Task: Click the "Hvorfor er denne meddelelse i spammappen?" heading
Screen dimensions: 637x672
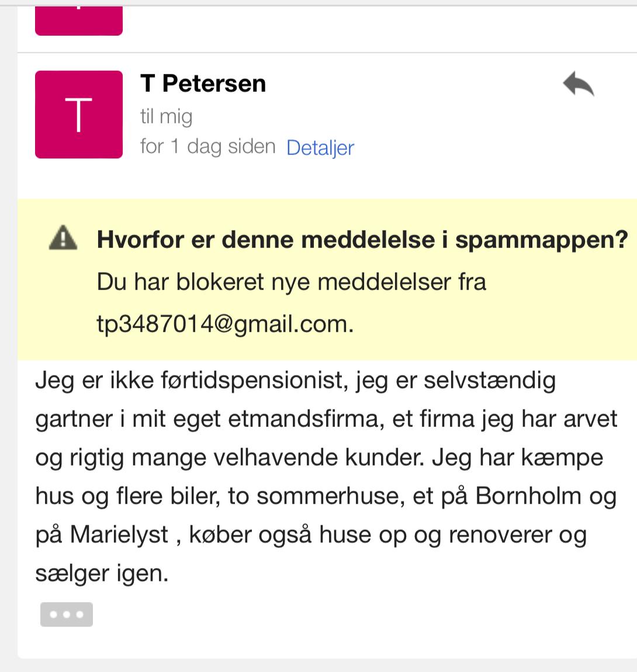Action: tap(362, 239)
